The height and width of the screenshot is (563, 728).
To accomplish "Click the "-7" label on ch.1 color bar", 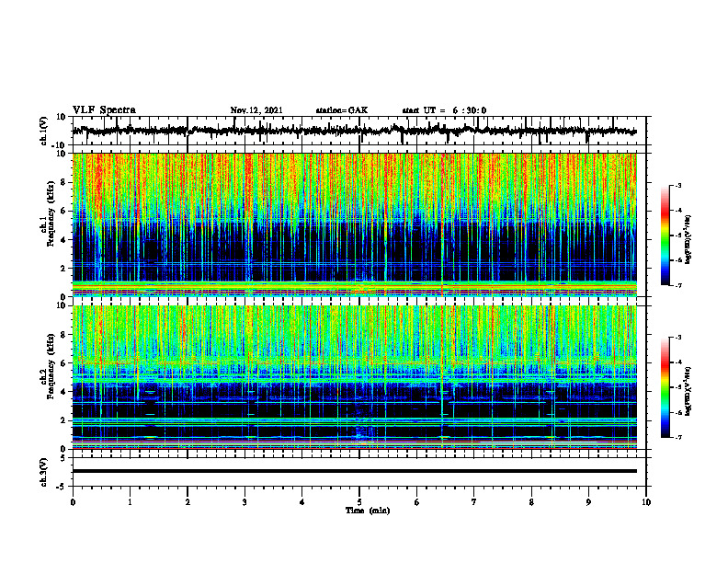I will (x=678, y=285).
